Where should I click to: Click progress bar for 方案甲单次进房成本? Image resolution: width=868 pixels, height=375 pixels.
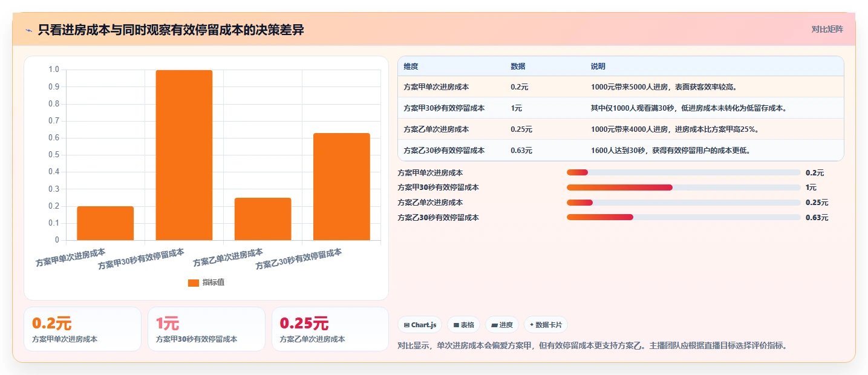tap(684, 173)
